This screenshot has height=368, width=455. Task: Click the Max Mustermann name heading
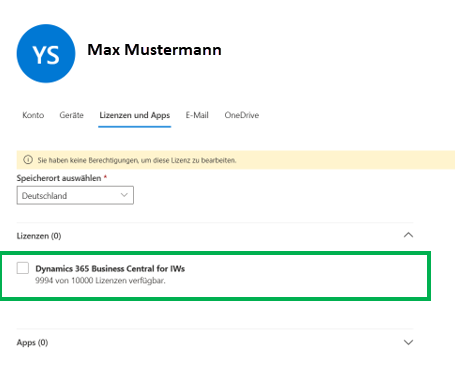pyautogui.click(x=154, y=50)
